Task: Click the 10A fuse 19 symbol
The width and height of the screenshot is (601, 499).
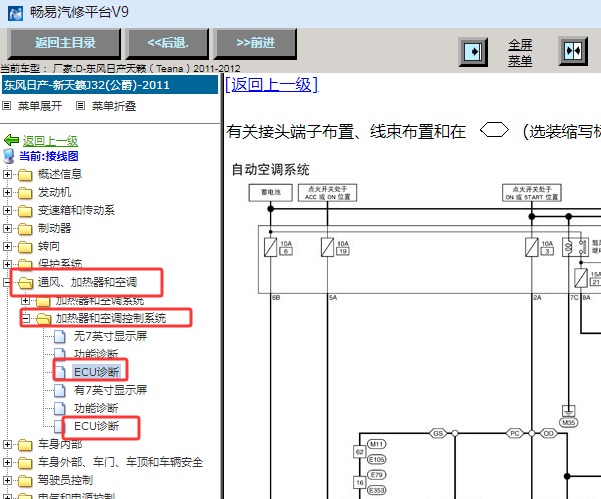Action: (327, 247)
